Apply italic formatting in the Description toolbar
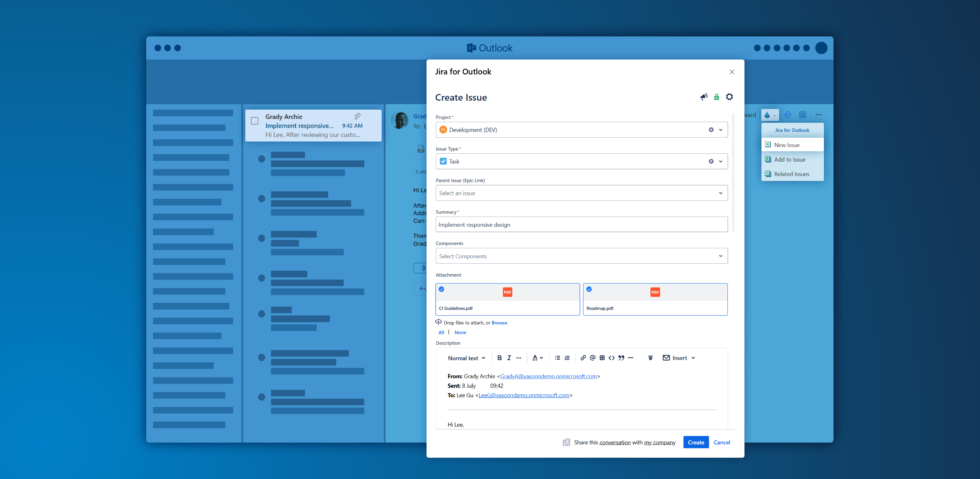Image resolution: width=980 pixels, height=479 pixels. pyautogui.click(x=509, y=358)
